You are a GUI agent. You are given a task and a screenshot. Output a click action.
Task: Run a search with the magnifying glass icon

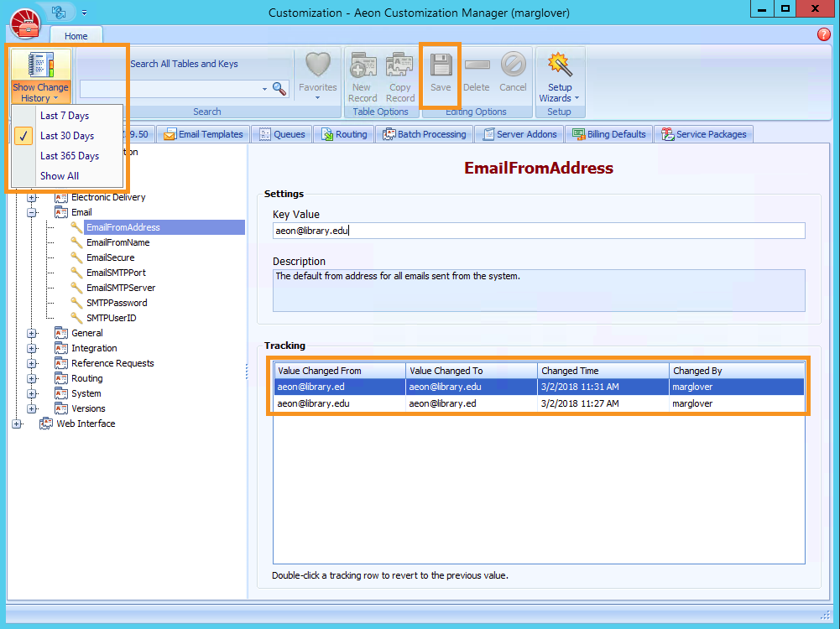click(279, 88)
